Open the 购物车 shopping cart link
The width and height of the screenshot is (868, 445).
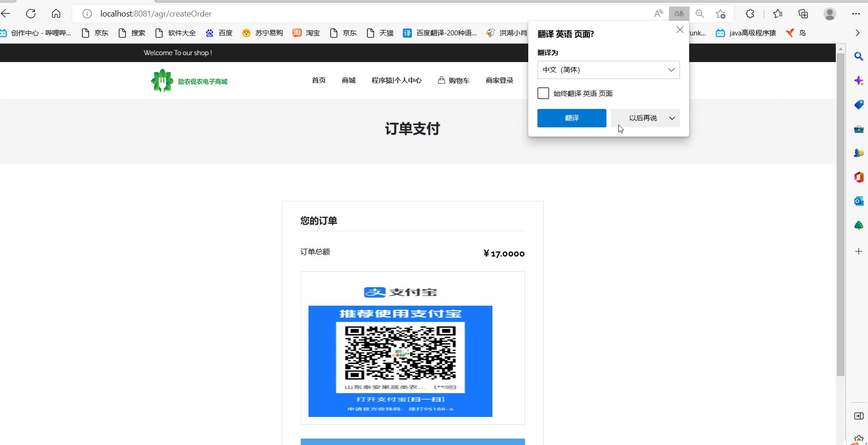click(454, 80)
